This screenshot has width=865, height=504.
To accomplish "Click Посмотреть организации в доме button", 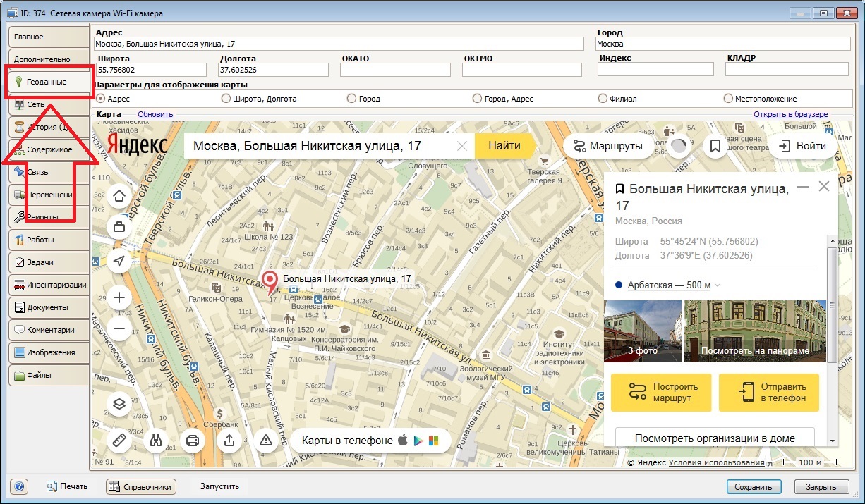I will [715, 438].
